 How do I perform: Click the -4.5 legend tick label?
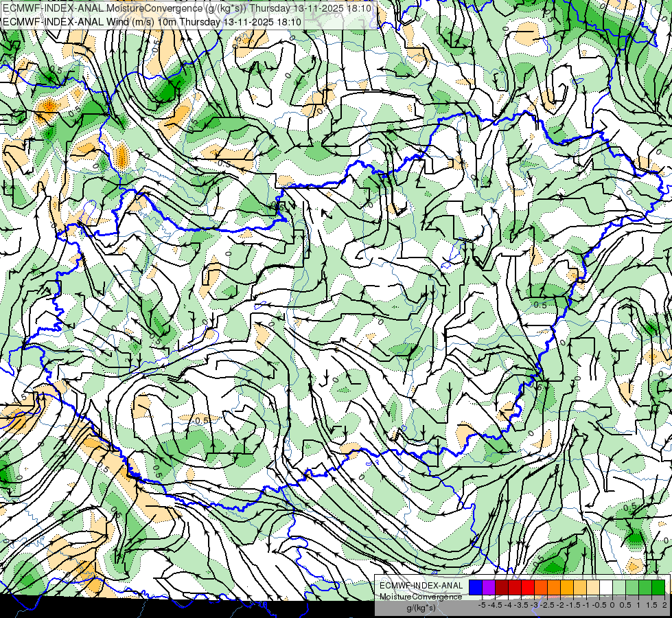click(495, 605)
